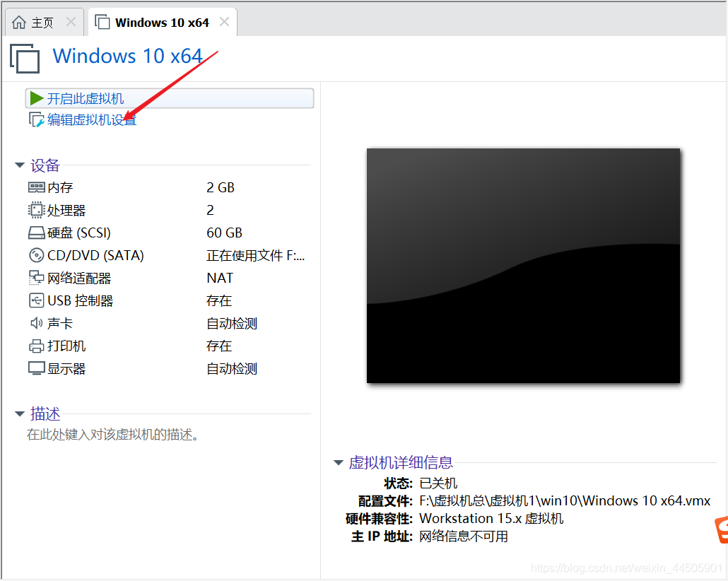Collapse the 虚拟机详细信息 section
Viewport: 728px width, 581px height.
tap(339, 462)
